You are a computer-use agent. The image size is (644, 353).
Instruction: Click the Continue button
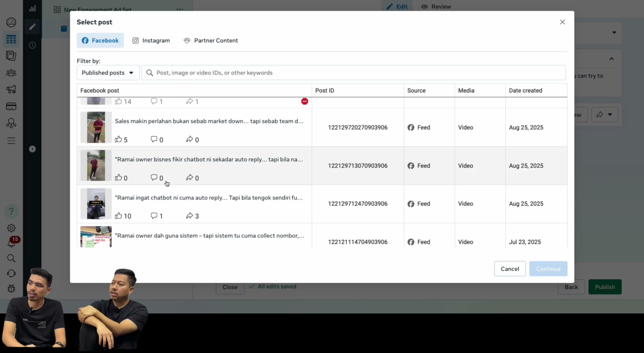click(x=548, y=269)
